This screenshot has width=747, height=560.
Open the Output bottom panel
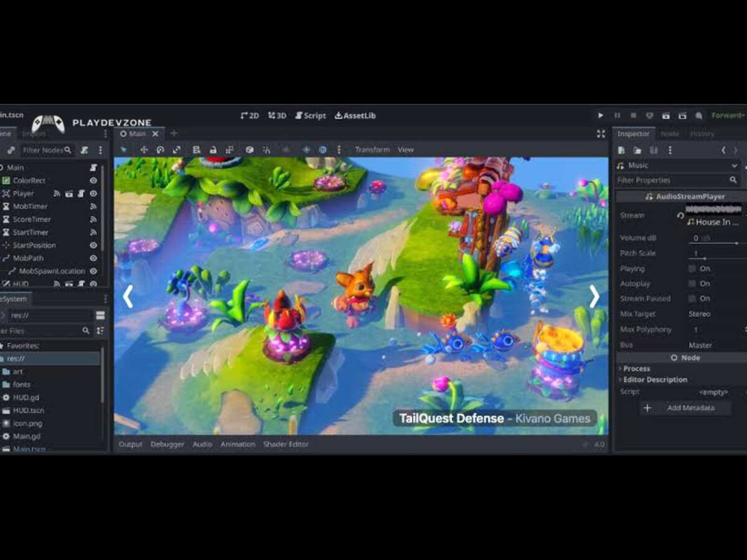(130, 444)
